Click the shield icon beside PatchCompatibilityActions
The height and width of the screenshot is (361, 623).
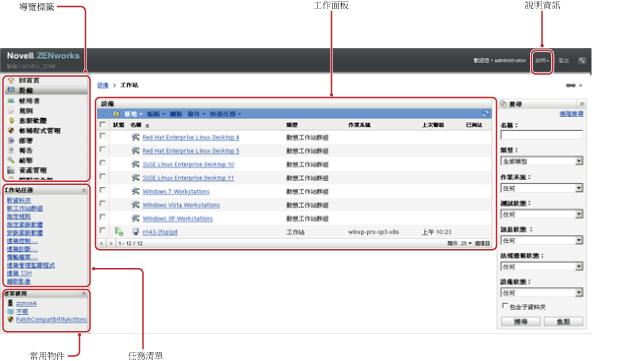click(11, 319)
